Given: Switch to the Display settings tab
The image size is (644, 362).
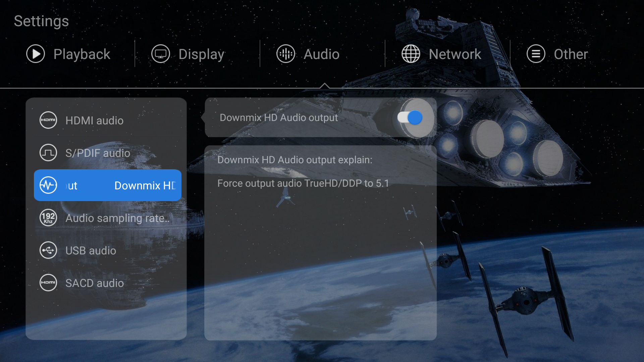Looking at the screenshot, I should point(188,54).
